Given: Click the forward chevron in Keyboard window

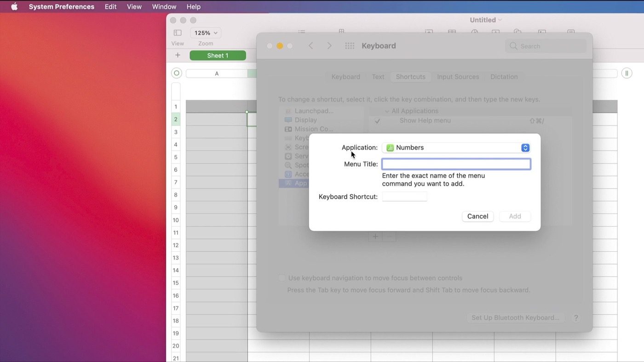Looking at the screenshot, I should point(329,46).
